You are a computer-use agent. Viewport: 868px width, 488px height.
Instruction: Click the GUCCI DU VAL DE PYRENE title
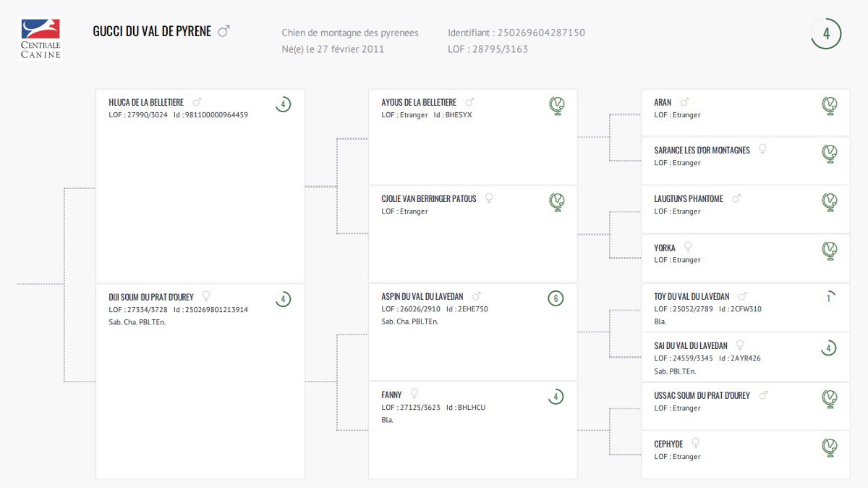pyautogui.click(x=152, y=31)
